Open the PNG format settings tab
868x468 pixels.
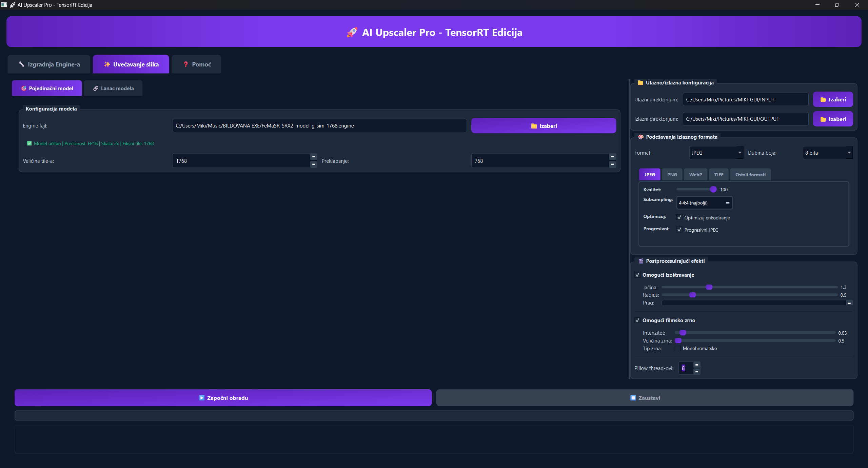pyautogui.click(x=672, y=175)
